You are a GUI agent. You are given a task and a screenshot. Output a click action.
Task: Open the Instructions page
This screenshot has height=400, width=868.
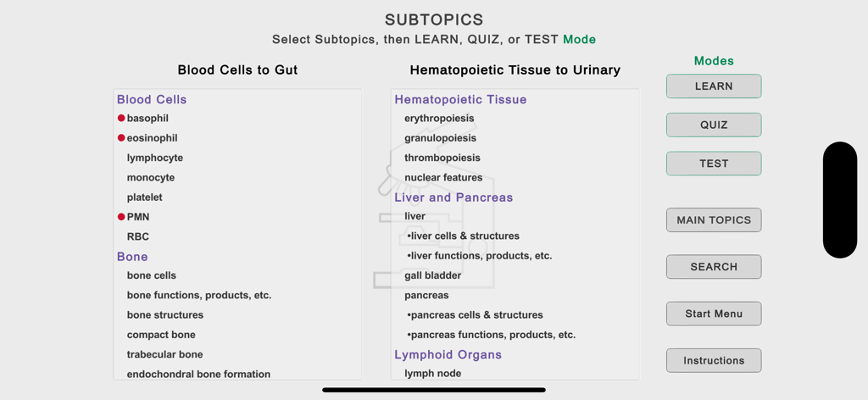pos(714,360)
